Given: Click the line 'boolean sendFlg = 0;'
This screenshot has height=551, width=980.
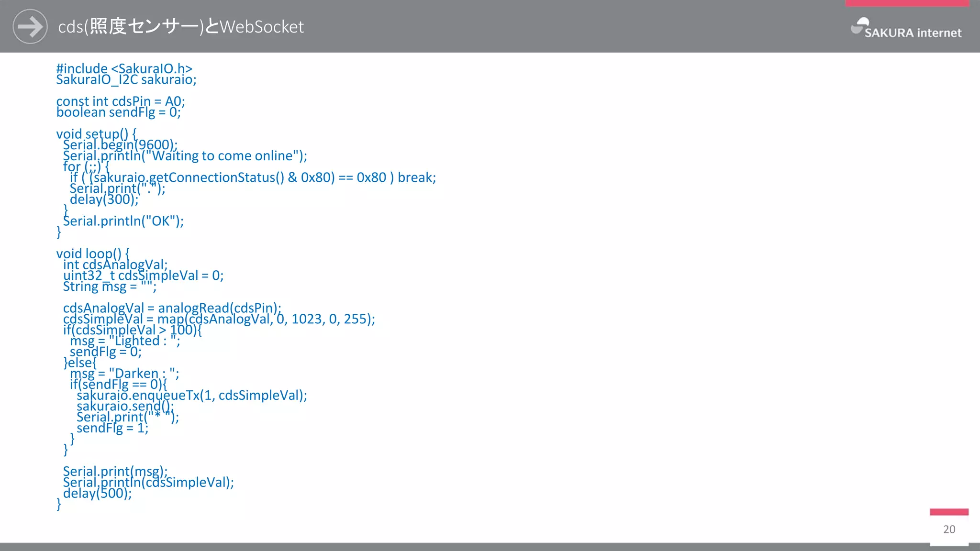Looking at the screenshot, I should click(x=119, y=112).
